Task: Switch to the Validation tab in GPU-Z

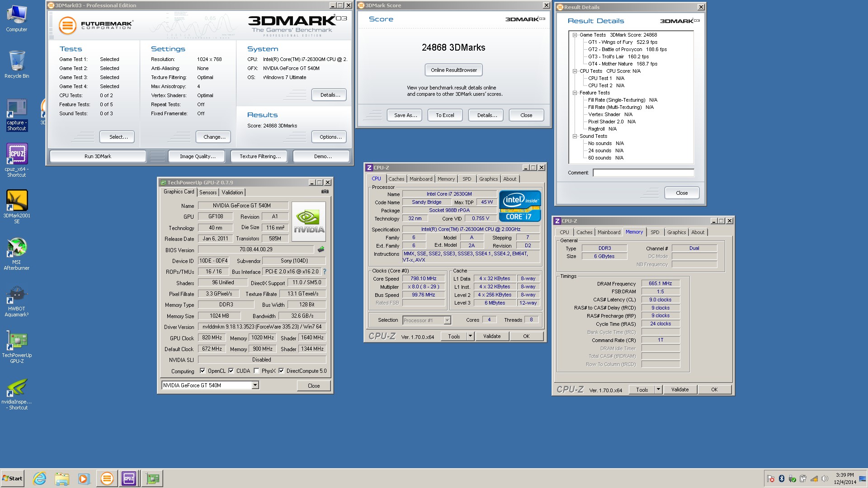Action: pos(232,192)
